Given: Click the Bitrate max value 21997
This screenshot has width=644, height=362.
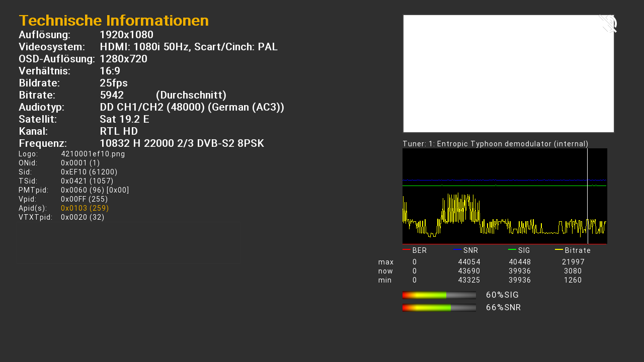Looking at the screenshot, I should pos(573,262).
